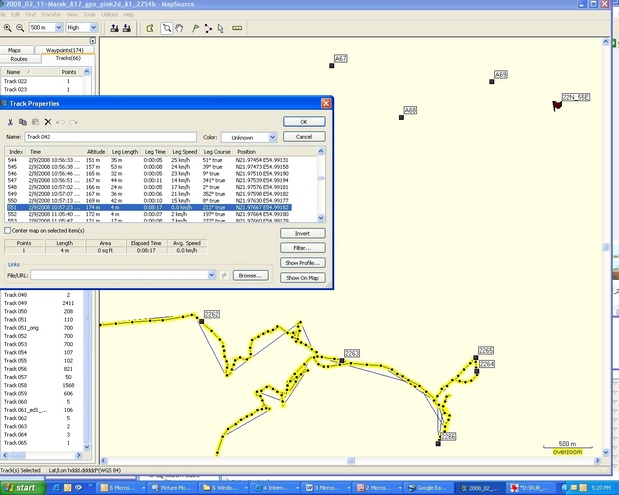Screen dimensions: 619x495
Task: Click the Zoom In magnifier icon
Action: click(x=7, y=28)
